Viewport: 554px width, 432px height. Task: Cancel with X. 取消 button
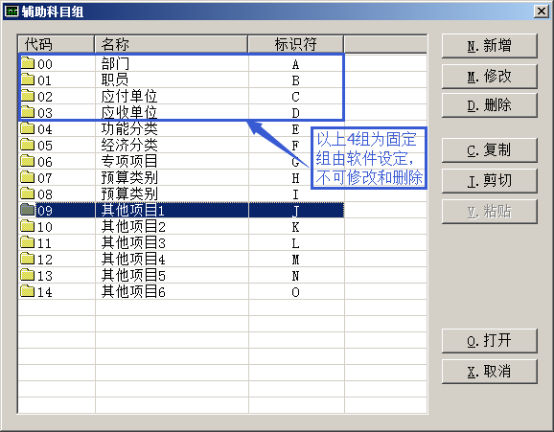tap(490, 372)
